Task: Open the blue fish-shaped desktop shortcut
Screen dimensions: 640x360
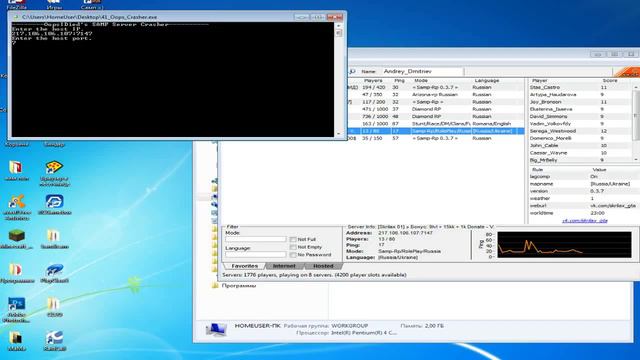Action: pos(54,270)
